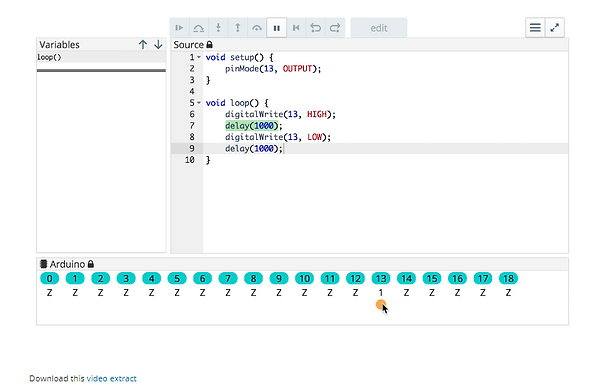Click the lock icon next to Source
The height and width of the screenshot is (390, 600).
point(209,44)
